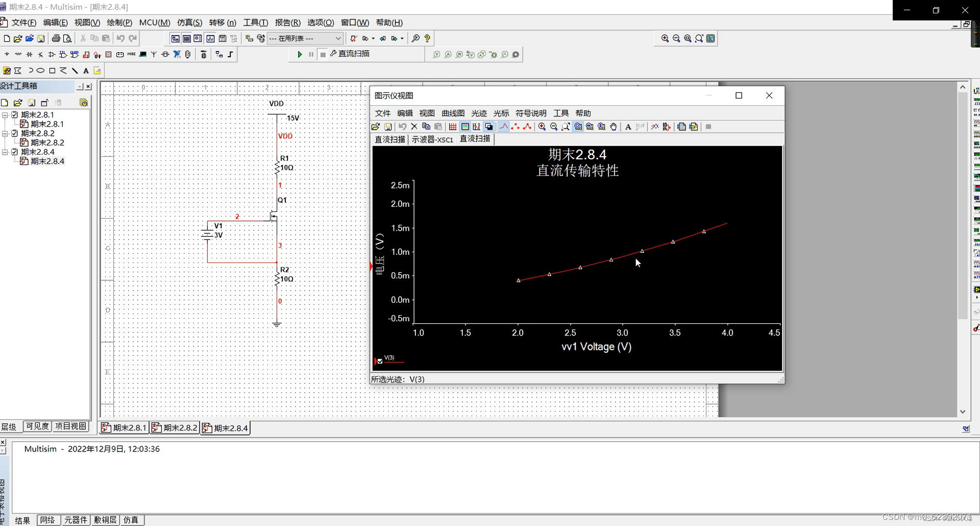Place a transistor from the component toolbar

click(40, 54)
